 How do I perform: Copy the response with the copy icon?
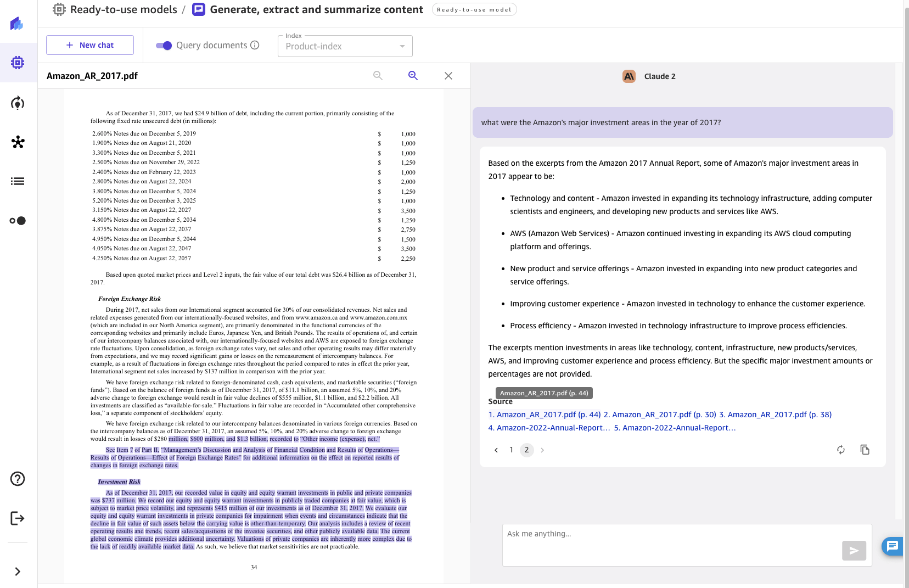tap(865, 450)
